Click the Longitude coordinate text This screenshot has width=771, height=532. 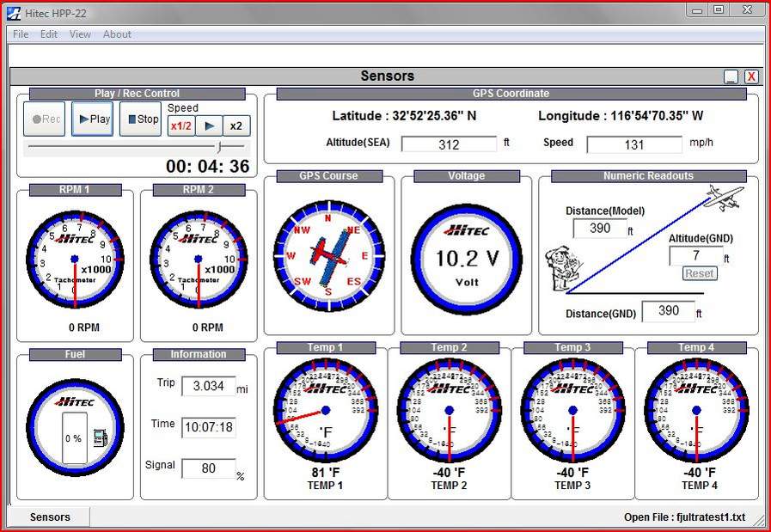621,116
